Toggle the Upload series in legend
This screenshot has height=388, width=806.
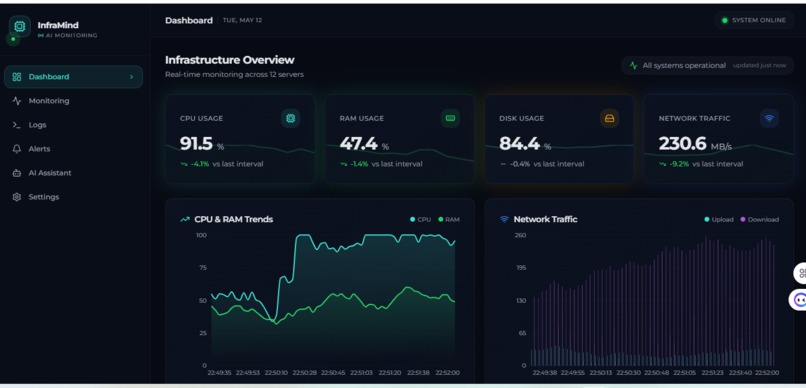[719, 219]
